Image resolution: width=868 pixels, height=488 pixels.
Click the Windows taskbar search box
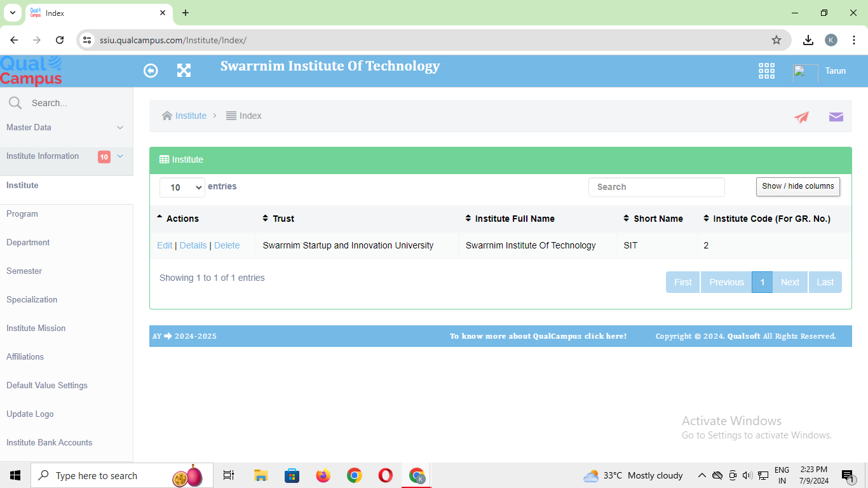tap(122, 475)
